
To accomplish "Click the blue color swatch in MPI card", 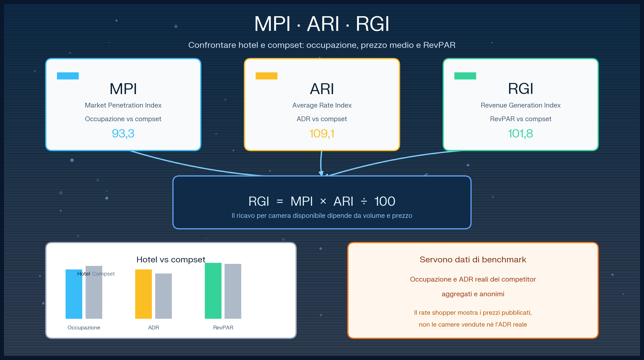I will 68,76.
